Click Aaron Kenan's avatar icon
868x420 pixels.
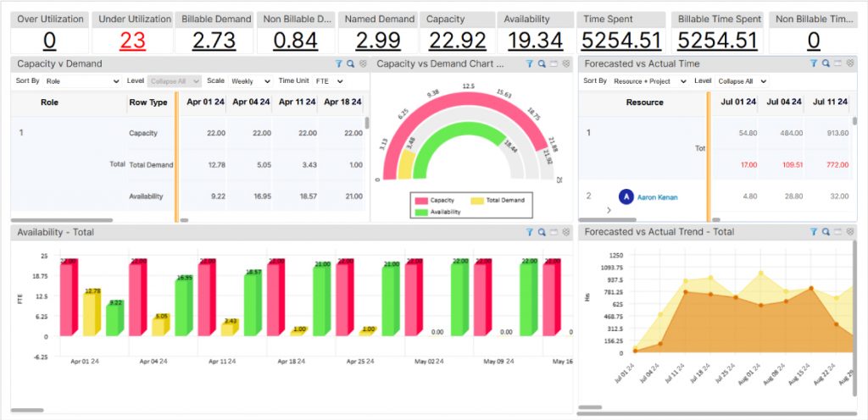[626, 196]
